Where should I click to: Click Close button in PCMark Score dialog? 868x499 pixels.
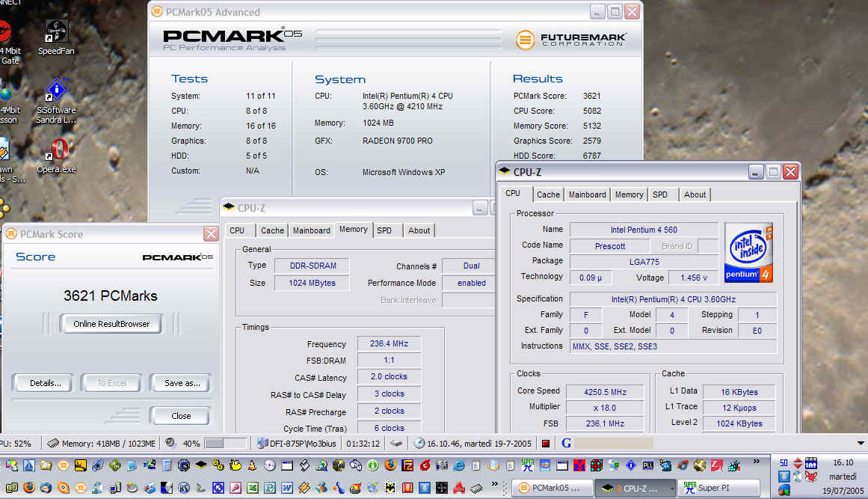(181, 416)
